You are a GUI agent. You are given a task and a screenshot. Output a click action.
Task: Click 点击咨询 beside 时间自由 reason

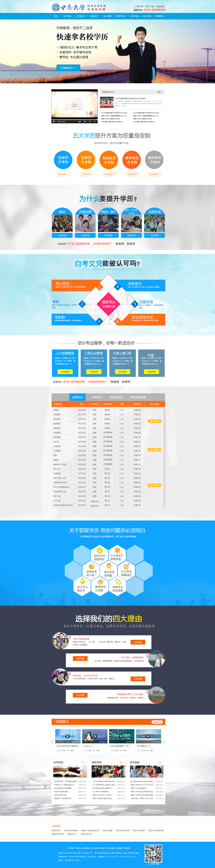pos(138,679)
